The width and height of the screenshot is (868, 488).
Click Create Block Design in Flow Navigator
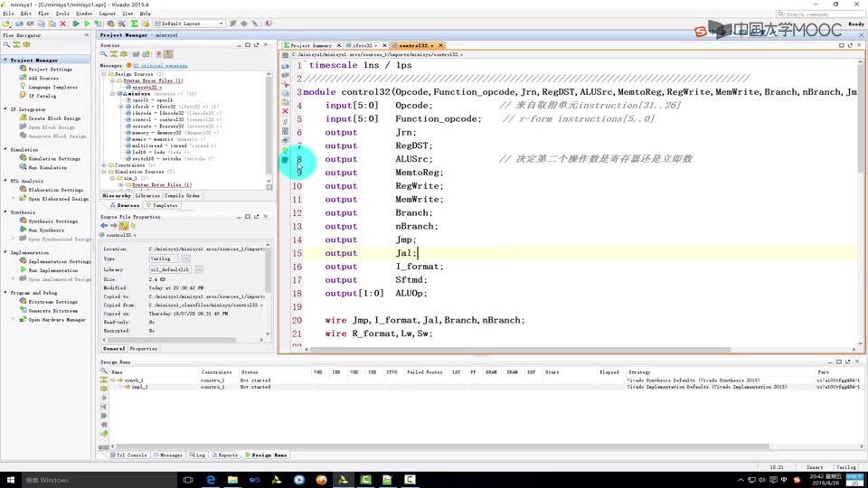tap(54, 117)
